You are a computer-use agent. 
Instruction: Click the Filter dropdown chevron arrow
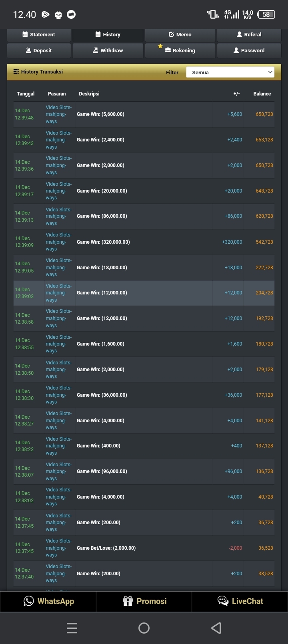point(270,72)
